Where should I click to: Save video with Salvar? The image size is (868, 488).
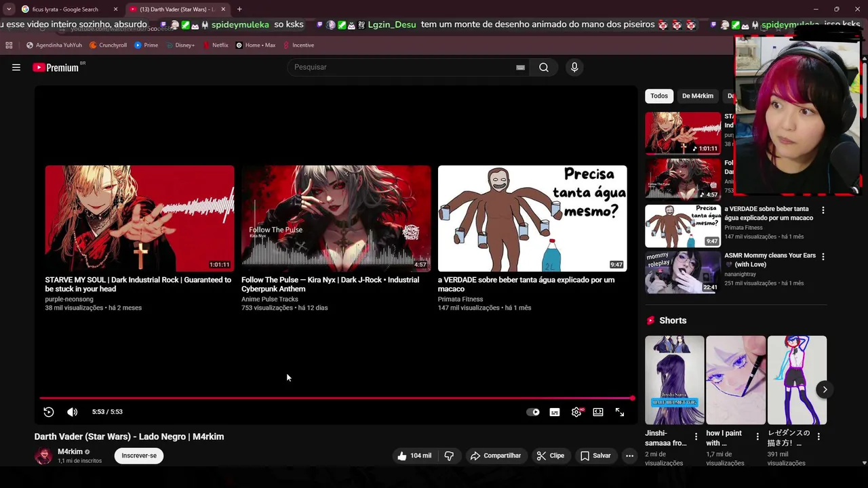pyautogui.click(x=595, y=455)
